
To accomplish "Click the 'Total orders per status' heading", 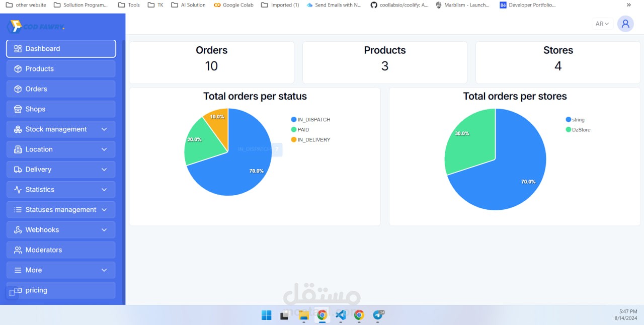I will (x=255, y=96).
